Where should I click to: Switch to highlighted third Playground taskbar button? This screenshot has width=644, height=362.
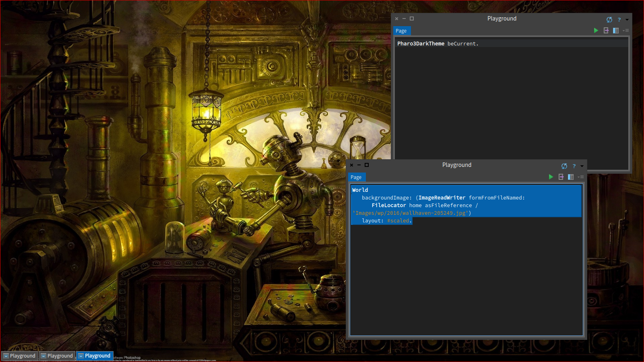95,356
